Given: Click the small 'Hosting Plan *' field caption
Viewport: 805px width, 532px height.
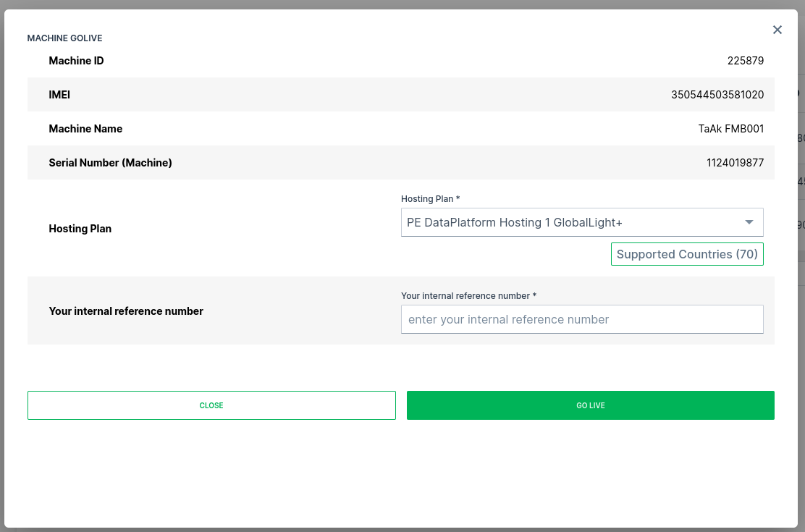Looking at the screenshot, I should coord(430,199).
